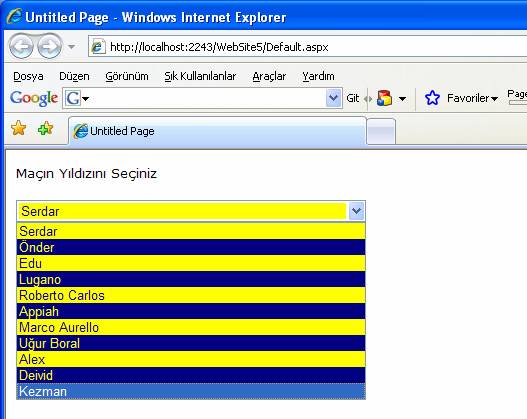Click the blue star Favoriler icon
The height and width of the screenshot is (419, 527).
coord(432,98)
